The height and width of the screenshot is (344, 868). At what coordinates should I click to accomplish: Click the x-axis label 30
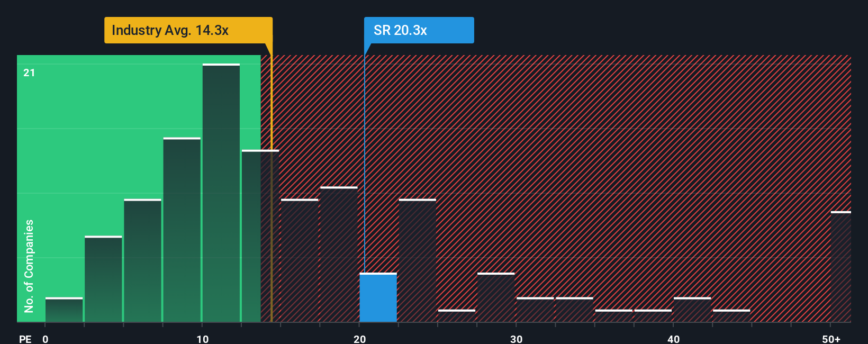(516, 339)
